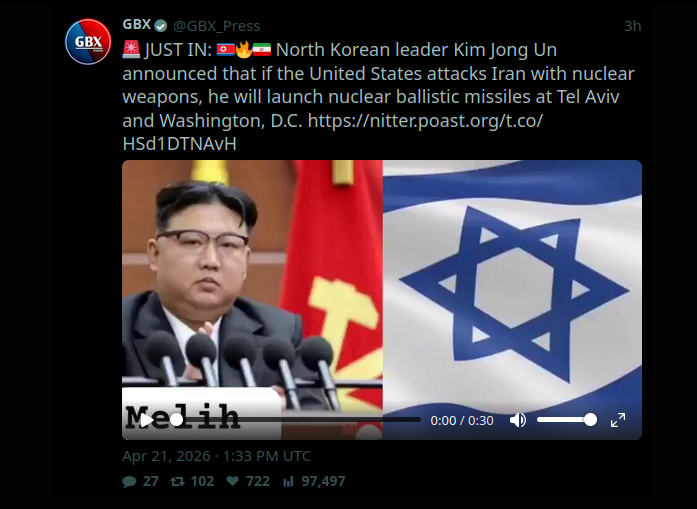This screenshot has height=509, width=697.
Task: Click the 0:00 / 0:30 time display
Action: (462, 421)
